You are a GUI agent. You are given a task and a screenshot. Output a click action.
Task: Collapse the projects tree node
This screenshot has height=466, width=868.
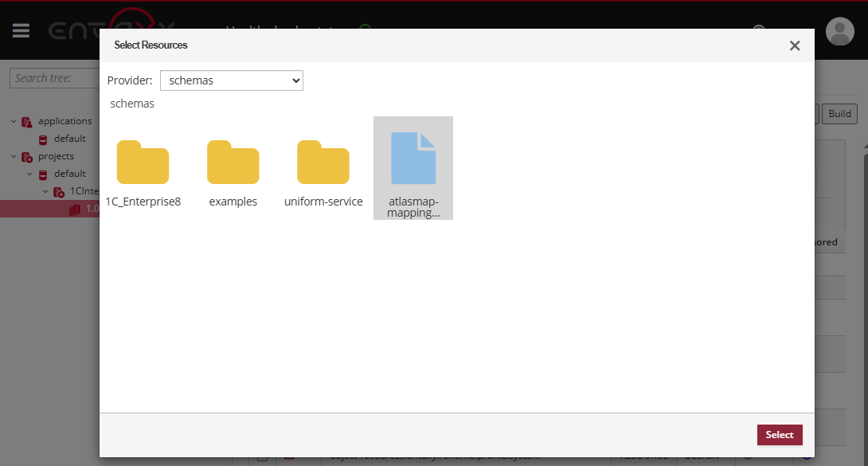(x=12, y=156)
